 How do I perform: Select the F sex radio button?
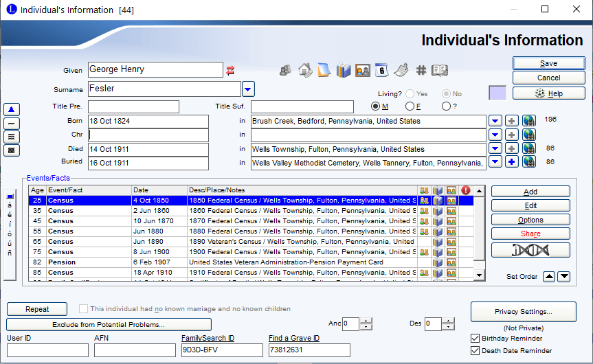[x=410, y=106]
